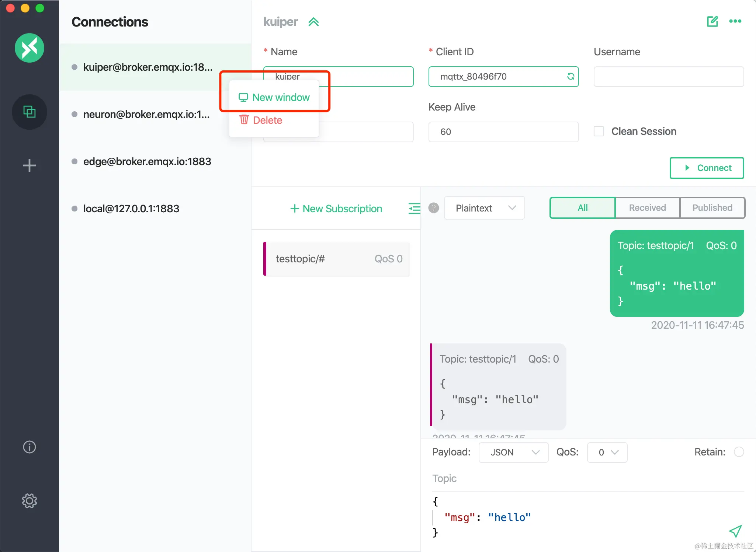The height and width of the screenshot is (552, 756).
Task: Expand the QoS level dropdown
Action: coord(607,452)
